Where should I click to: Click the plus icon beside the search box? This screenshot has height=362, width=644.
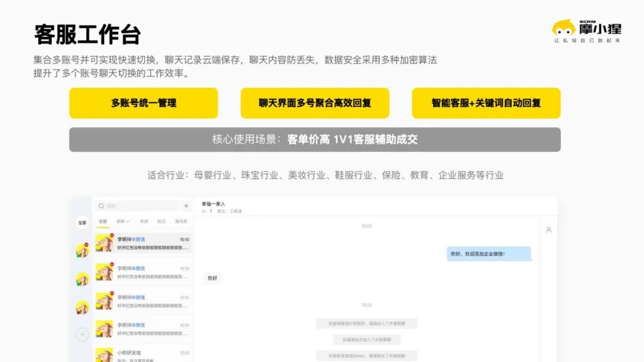click(186, 206)
